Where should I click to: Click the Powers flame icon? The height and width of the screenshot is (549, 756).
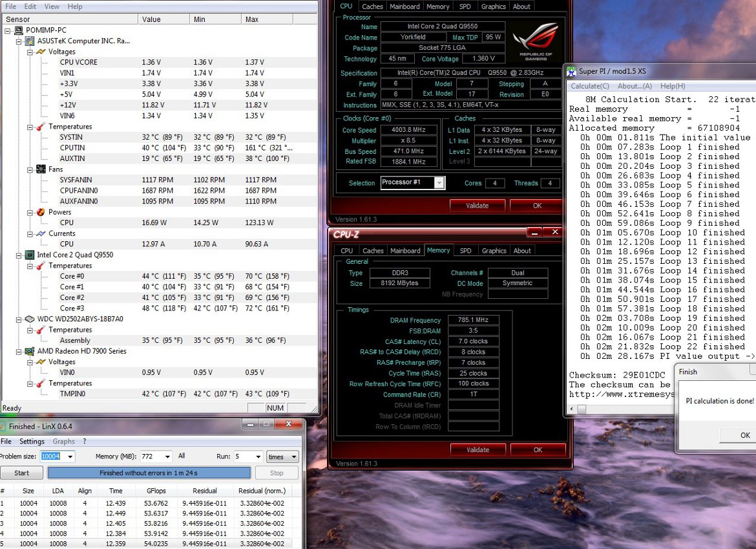click(41, 212)
